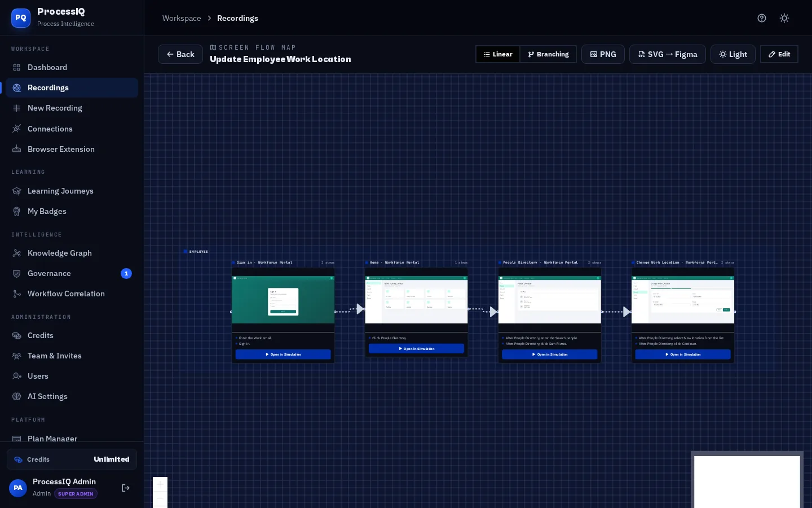Open People Directory step in Simulation
The height and width of the screenshot is (508, 812).
tap(550, 354)
